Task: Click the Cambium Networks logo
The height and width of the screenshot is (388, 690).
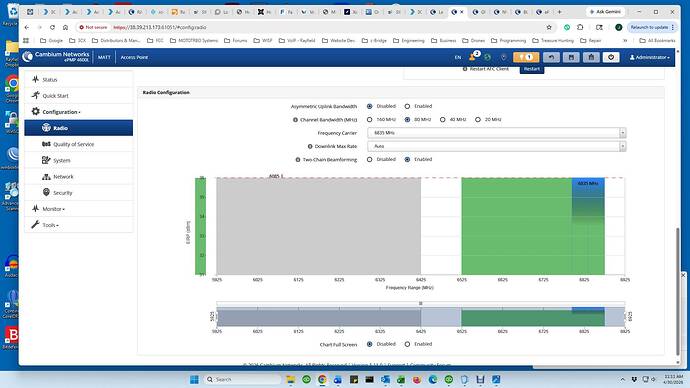Action: pyautogui.click(x=56, y=57)
